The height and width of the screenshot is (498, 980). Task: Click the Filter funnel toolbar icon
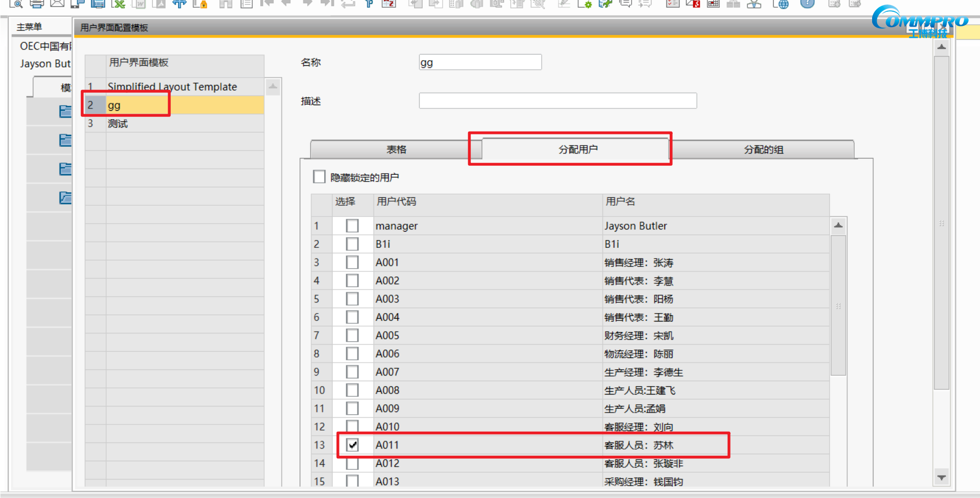(x=369, y=3)
